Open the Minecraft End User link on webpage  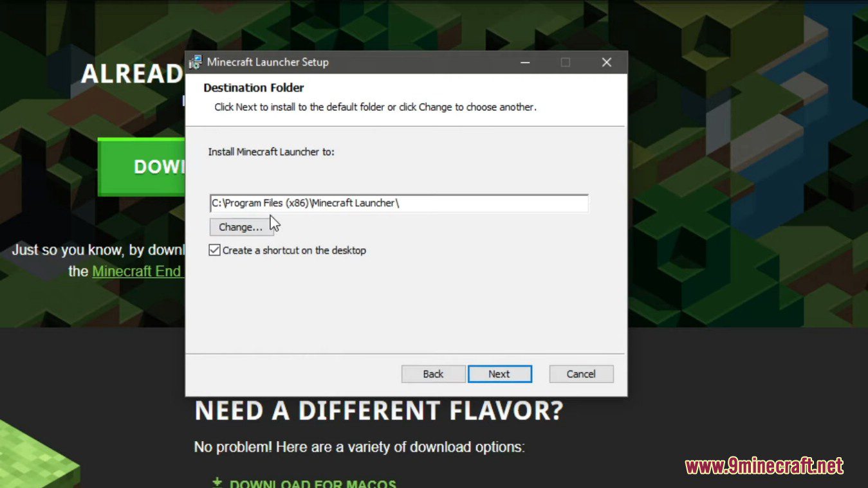pos(138,271)
